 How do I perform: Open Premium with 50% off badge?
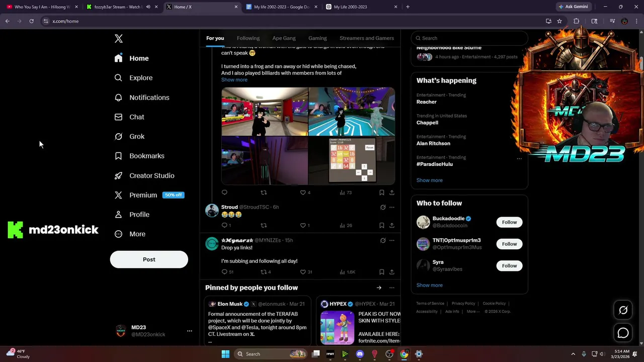tap(149, 195)
